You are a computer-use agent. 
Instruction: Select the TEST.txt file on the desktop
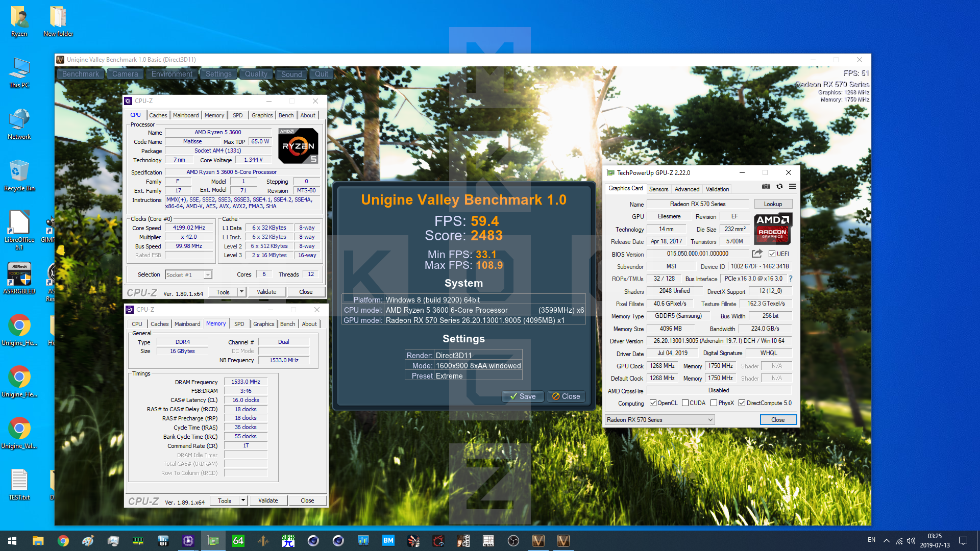tap(19, 485)
